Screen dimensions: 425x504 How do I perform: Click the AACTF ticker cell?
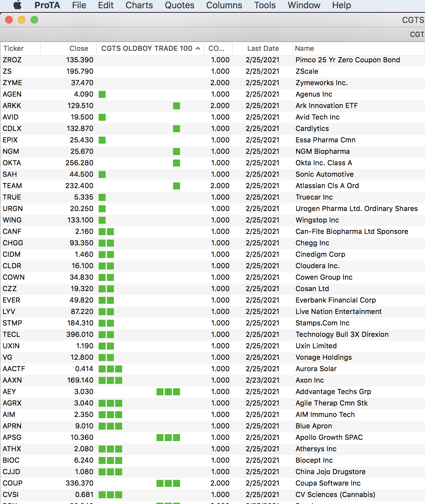point(14,369)
